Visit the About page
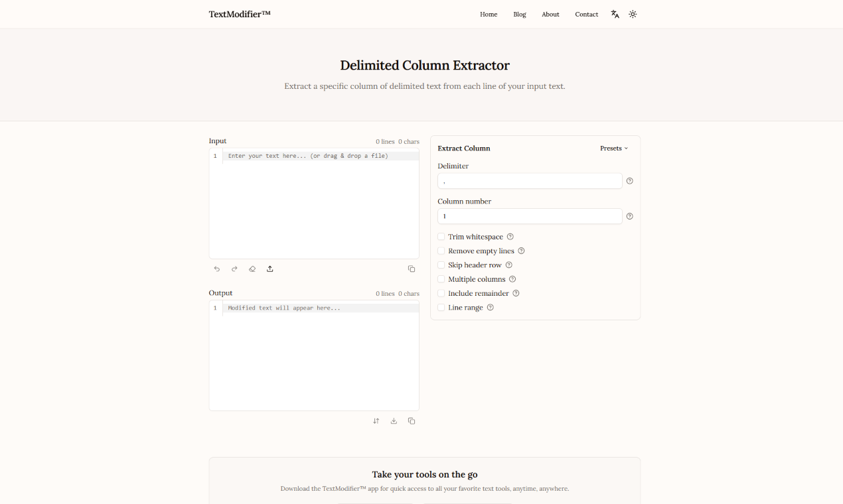This screenshot has height=504, width=843. pos(550,14)
